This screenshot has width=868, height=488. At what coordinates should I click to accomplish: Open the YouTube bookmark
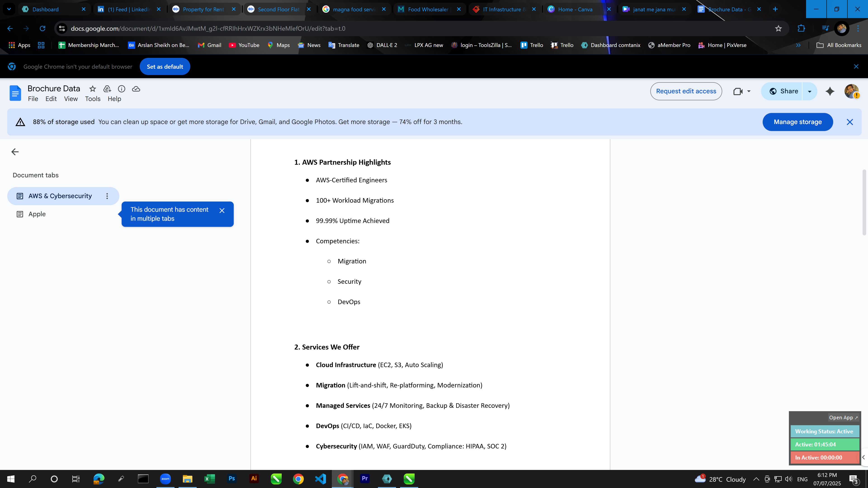(244, 45)
